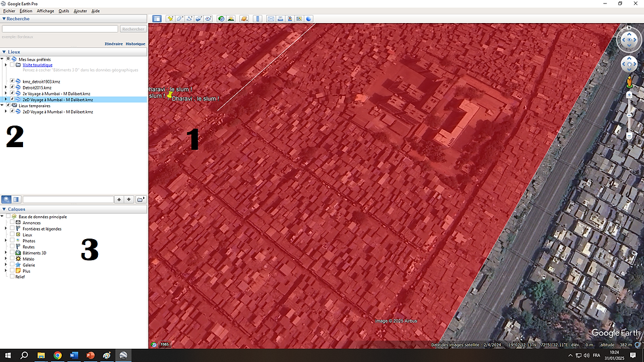Select the Add Image Overlay tool
644x362 pixels.
198,18
